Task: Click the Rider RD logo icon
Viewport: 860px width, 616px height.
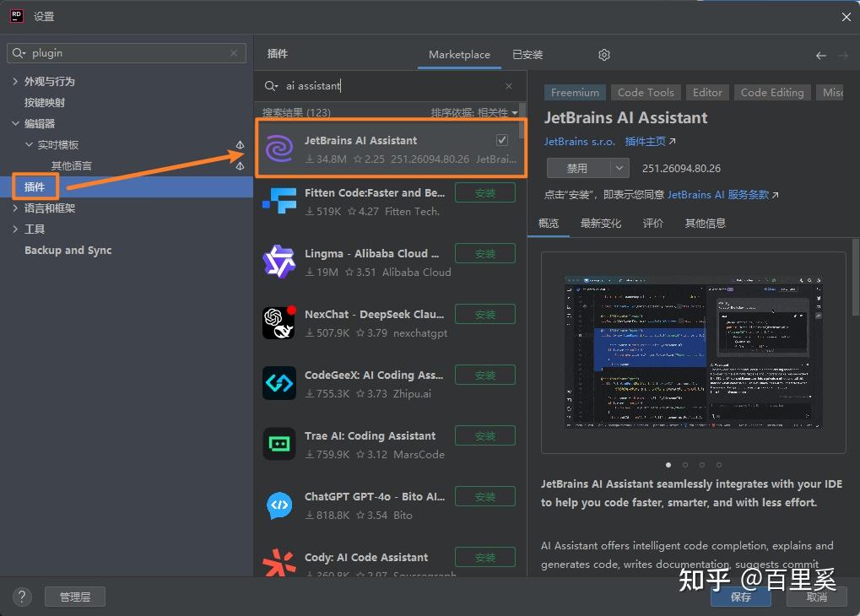Action: tap(17, 17)
